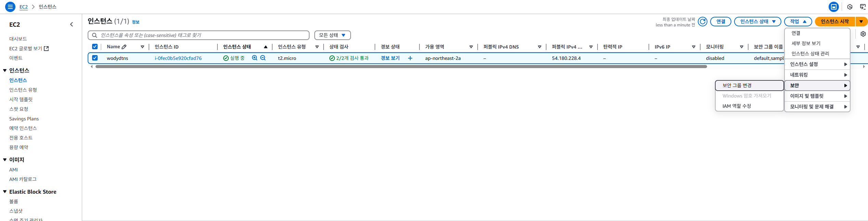
Task: Click the zoom-in magnifier in instance state cell
Action: pos(255,58)
